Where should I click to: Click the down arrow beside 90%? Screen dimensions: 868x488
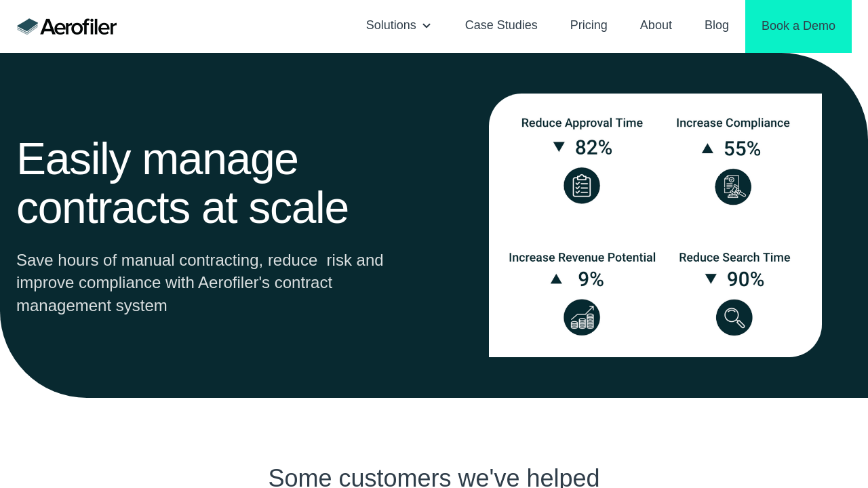pyautogui.click(x=711, y=279)
